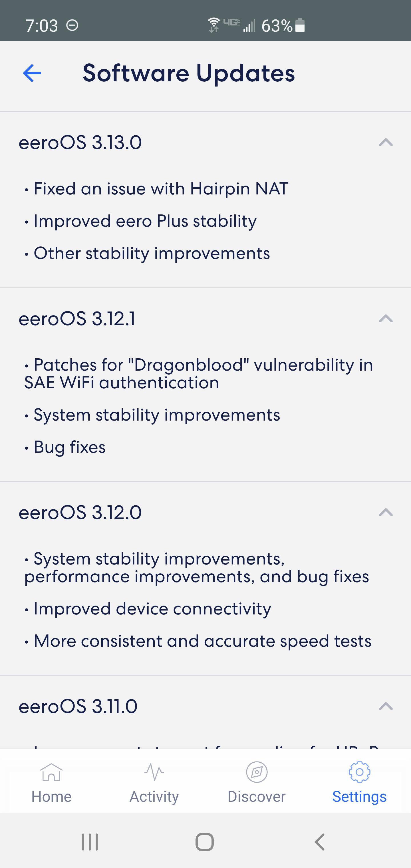Tap the Android recent apps button

click(90, 842)
